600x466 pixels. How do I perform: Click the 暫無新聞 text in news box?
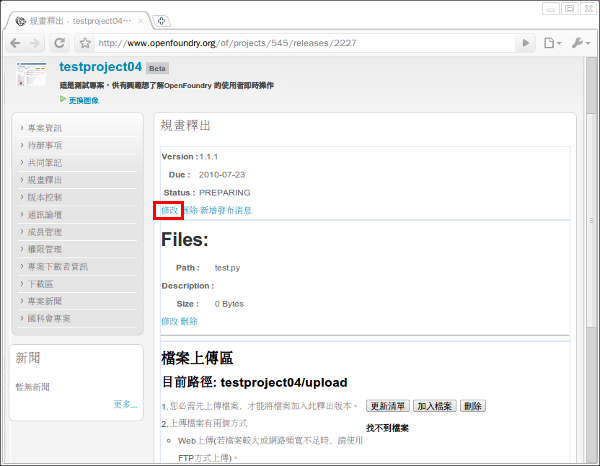[x=33, y=387]
